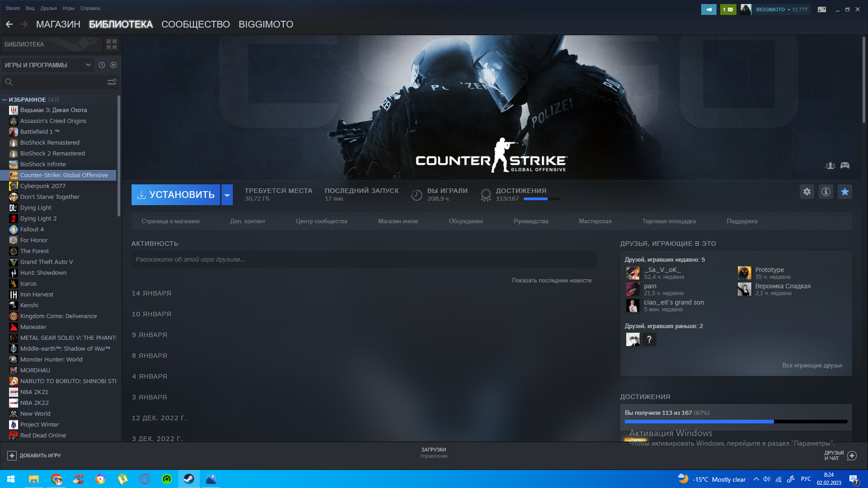Viewport: 868px width, 488px height.
Task: Open the Мастерская link
Action: (595, 221)
